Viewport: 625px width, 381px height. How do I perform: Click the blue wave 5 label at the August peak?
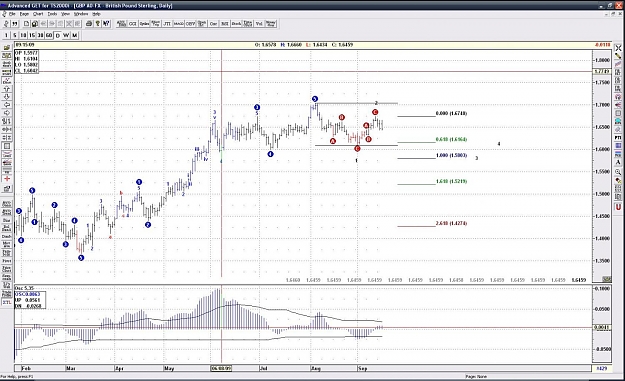pyautogui.click(x=315, y=99)
